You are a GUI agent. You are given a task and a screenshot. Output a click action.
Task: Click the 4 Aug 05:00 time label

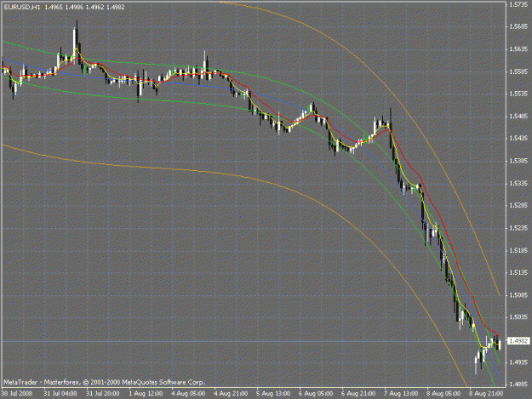(x=188, y=394)
